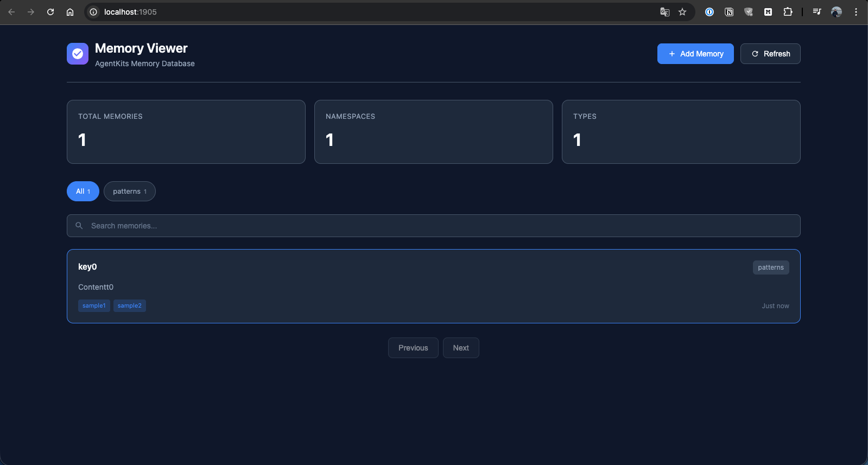Open Chrome three-dot menu
The height and width of the screenshot is (465, 868).
(x=856, y=12)
